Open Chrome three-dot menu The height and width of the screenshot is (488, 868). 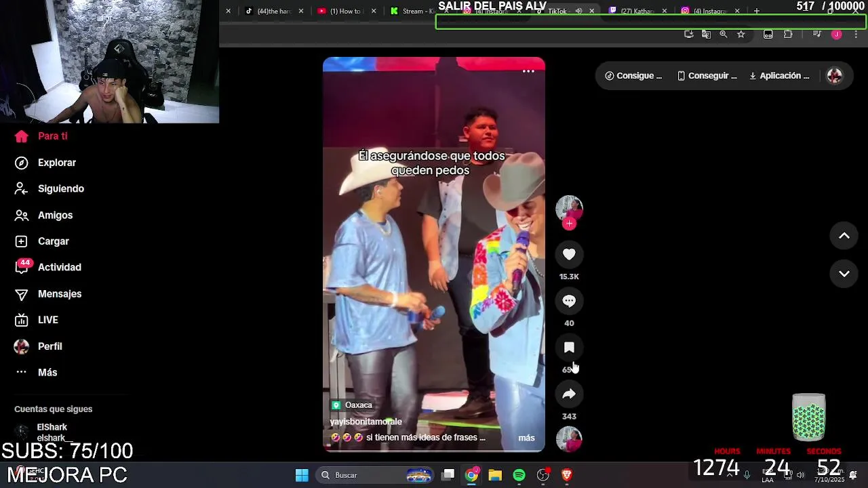[x=856, y=34]
